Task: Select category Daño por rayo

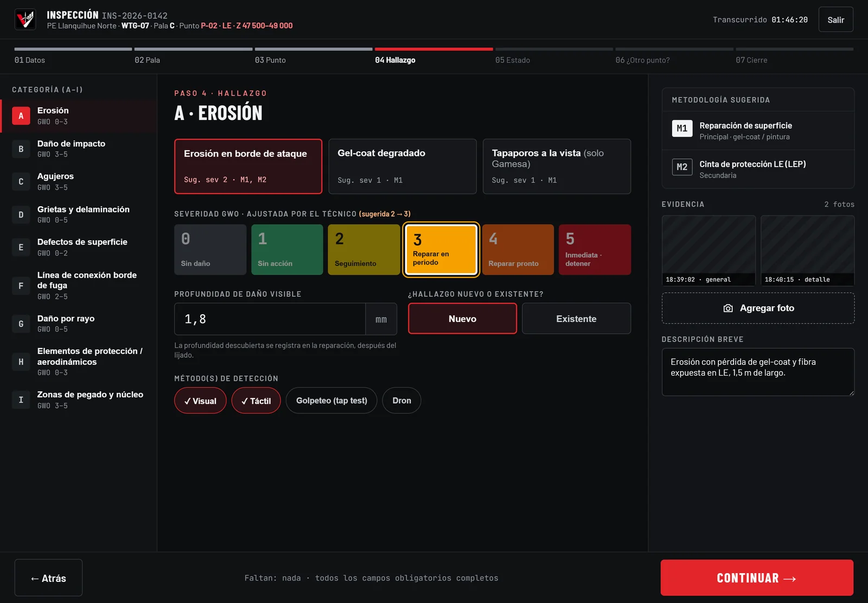Action: (79, 323)
